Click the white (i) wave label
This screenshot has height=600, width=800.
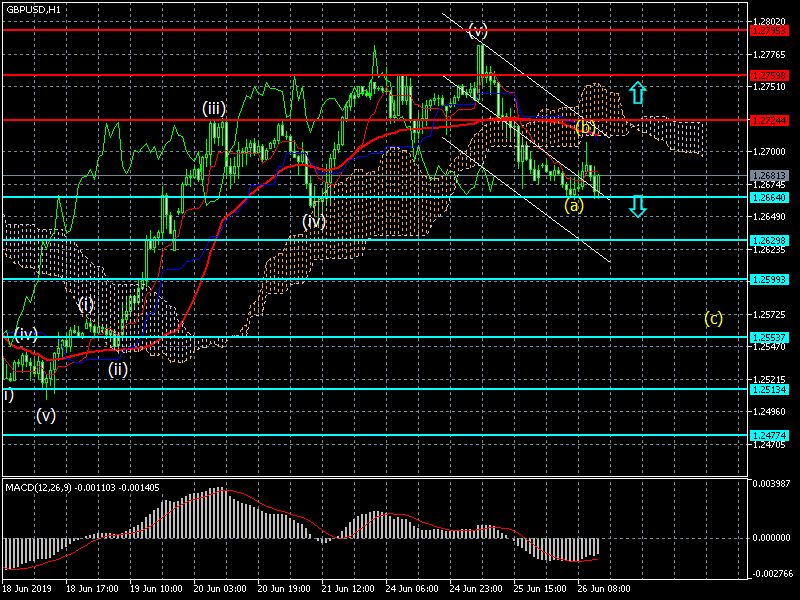click(86, 303)
